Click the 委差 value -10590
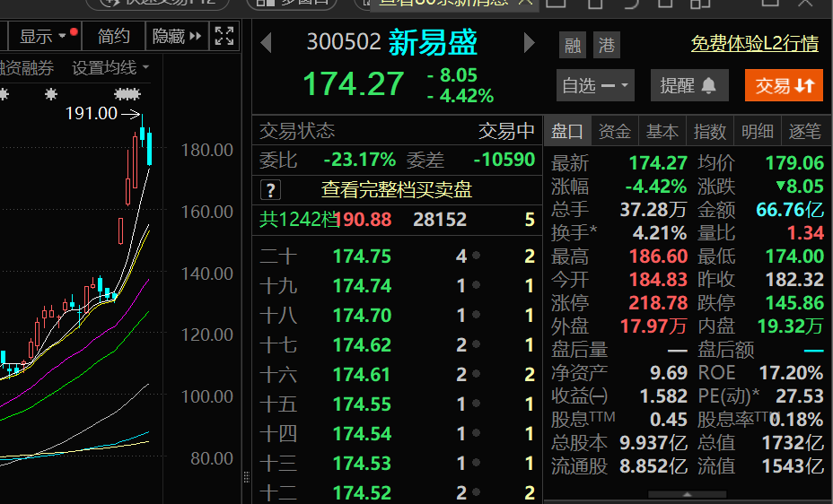Image resolution: width=833 pixels, height=504 pixels. pos(504,159)
